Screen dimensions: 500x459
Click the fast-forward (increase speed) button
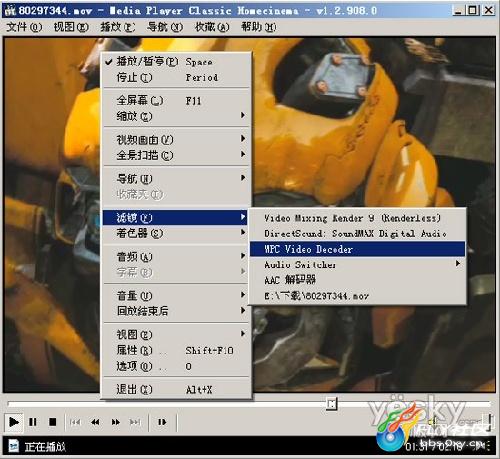coord(116,422)
